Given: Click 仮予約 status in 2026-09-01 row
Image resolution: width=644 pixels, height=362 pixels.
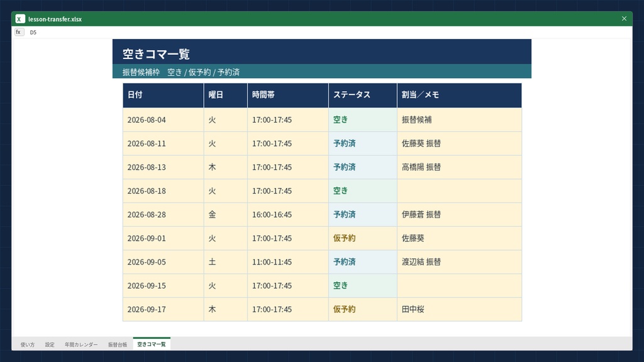Looking at the screenshot, I should point(363,238).
